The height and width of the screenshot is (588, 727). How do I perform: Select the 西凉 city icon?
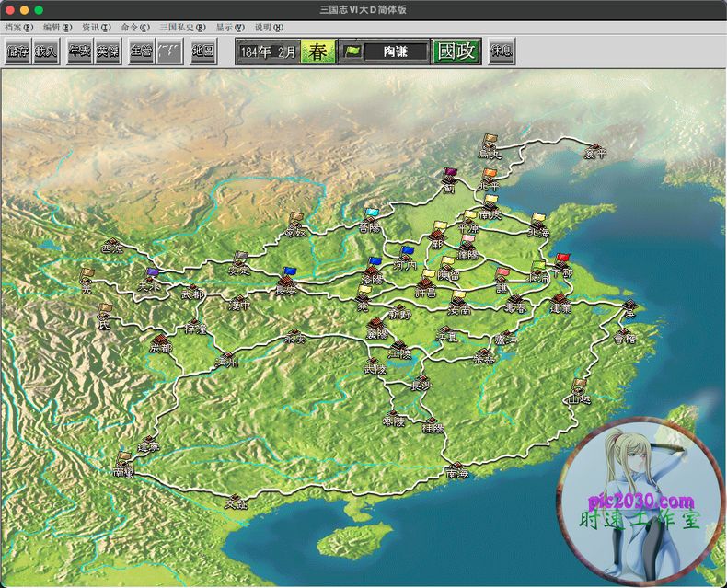pos(113,246)
